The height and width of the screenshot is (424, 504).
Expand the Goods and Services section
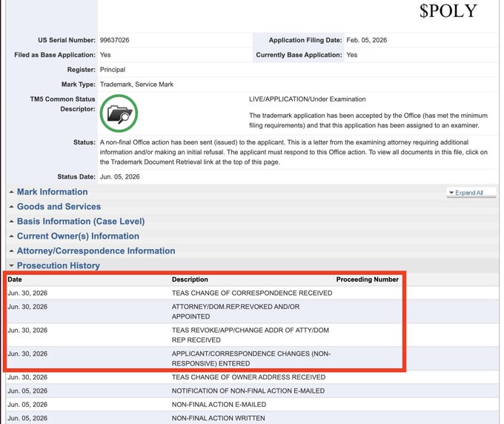click(x=59, y=207)
